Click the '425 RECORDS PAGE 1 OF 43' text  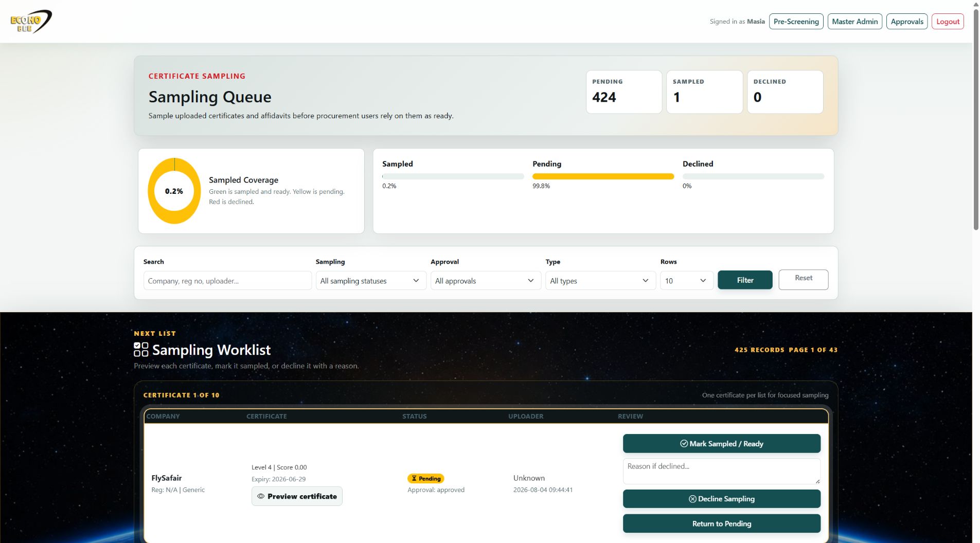click(x=786, y=350)
